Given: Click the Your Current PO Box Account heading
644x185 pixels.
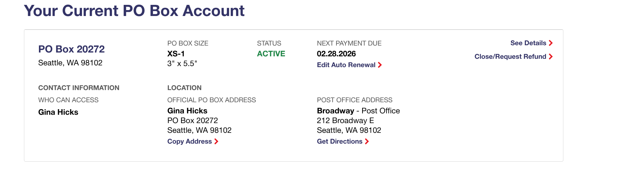Looking at the screenshot, I should point(134,11).
